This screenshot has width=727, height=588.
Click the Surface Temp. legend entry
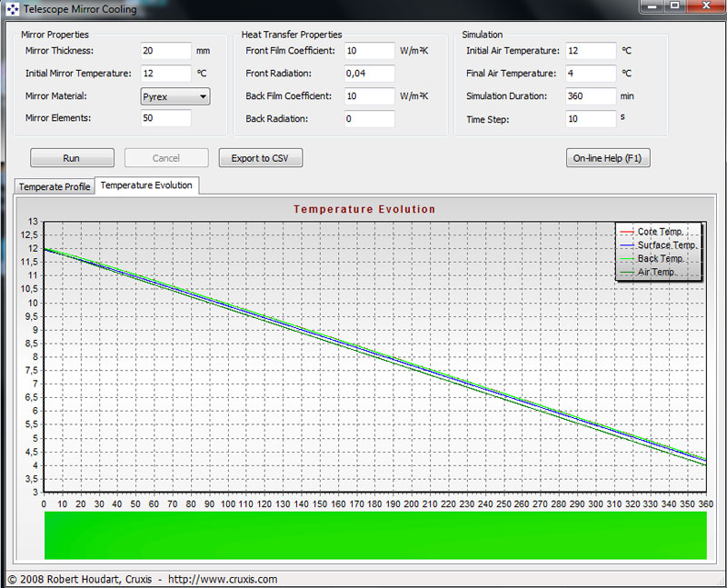coord(659,244)
